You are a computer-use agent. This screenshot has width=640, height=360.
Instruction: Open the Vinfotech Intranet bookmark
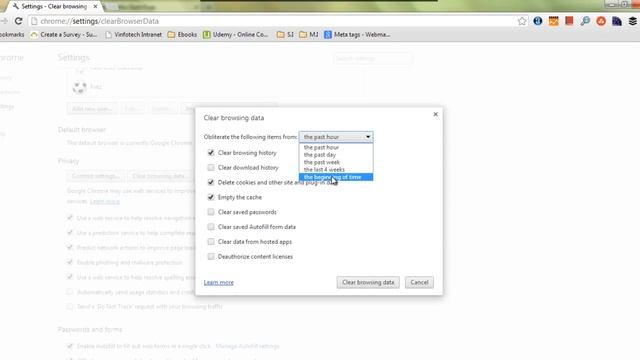pos(133,35)
